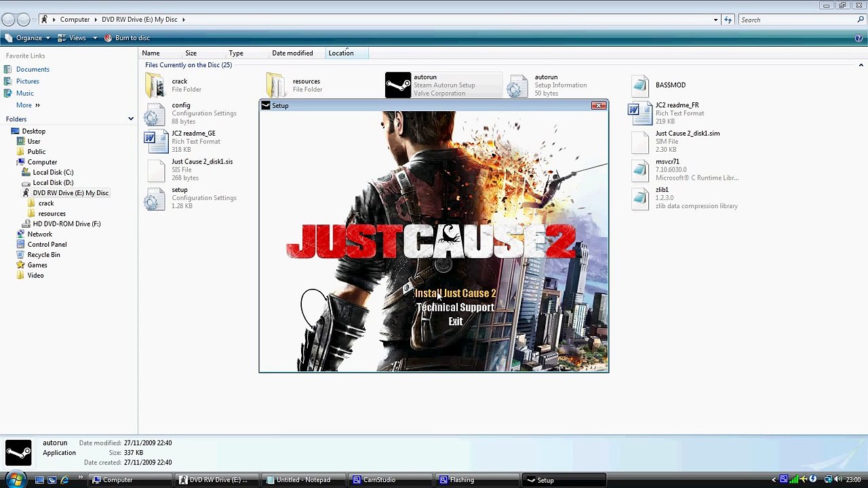This screenshot has width=868, height=488.
Task: Select Recycle Bin in folder tree
Action: 44,255
